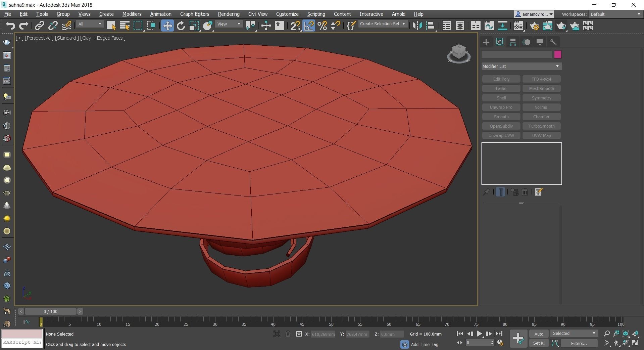
Task: Open the reference coordinate View dropdown
Action: tap(229, 24)
